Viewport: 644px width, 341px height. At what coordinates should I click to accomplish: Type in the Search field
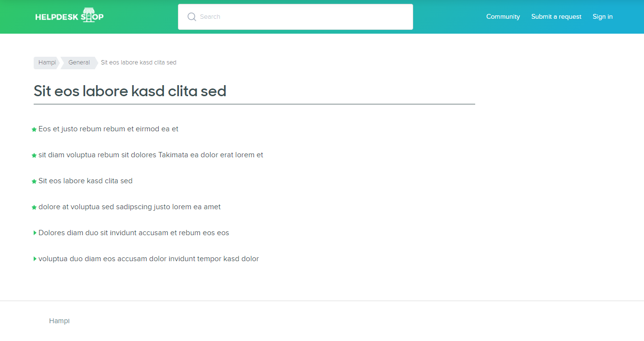click(x=303, y=17)
